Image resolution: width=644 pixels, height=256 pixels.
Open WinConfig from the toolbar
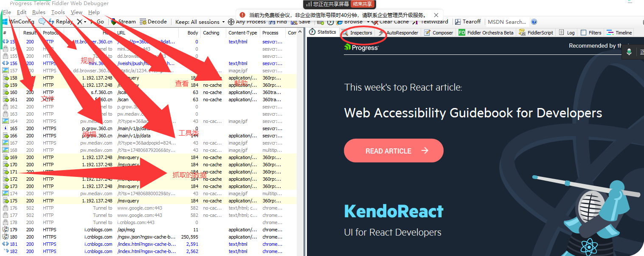[x=18, y=22]
